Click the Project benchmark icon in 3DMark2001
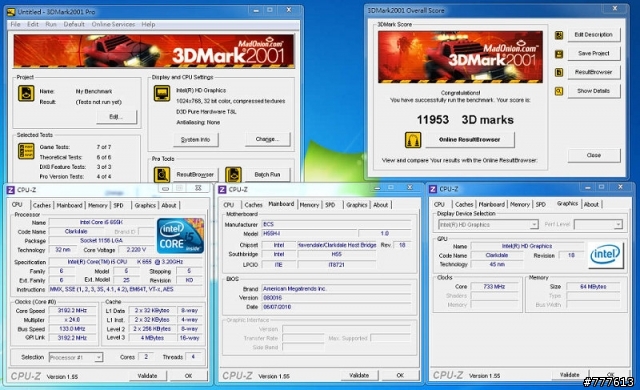The image size is (640, 390). pyautogui.click(x=26, y=93)
